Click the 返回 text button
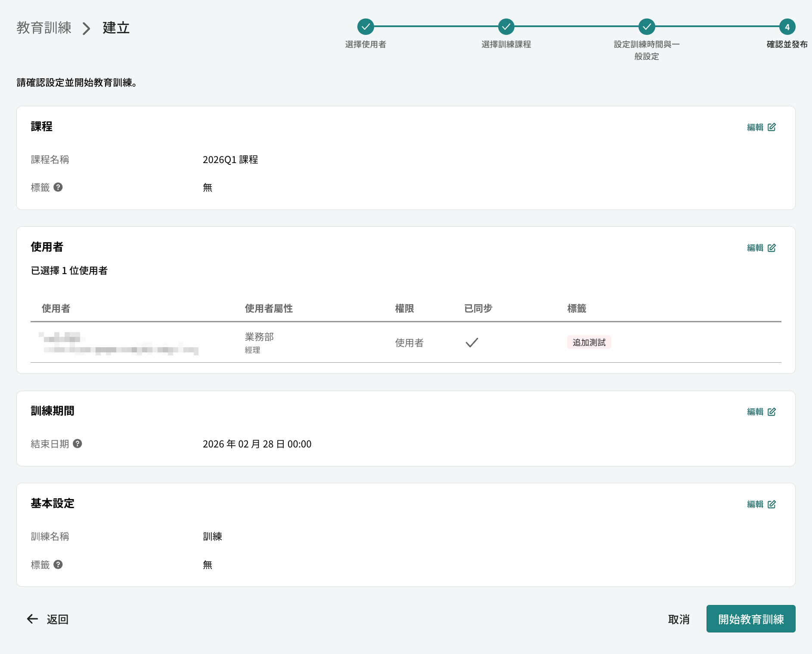This screenshot has width=812, height=654. [x=58, y=619]
